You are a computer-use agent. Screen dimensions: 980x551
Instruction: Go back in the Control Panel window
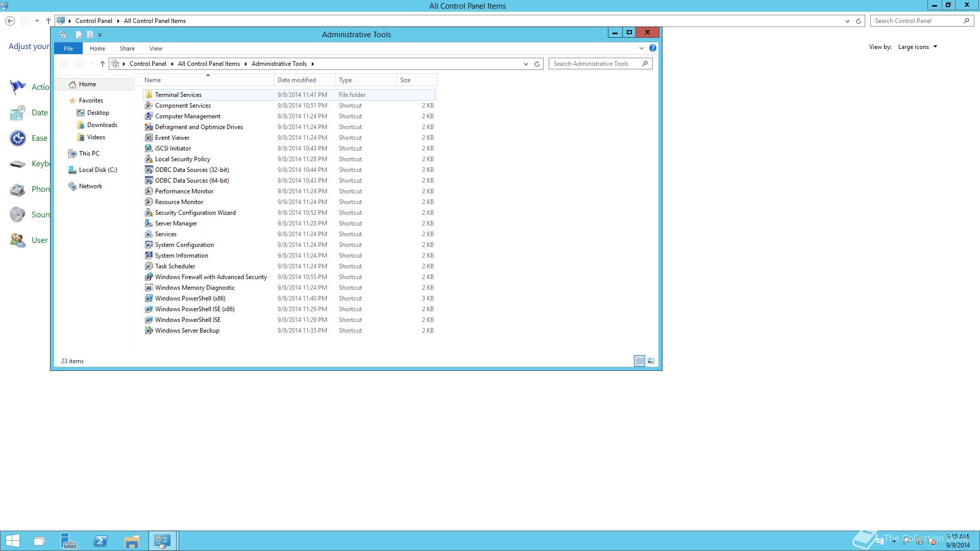pyautogui.click(x=10, y=21)
